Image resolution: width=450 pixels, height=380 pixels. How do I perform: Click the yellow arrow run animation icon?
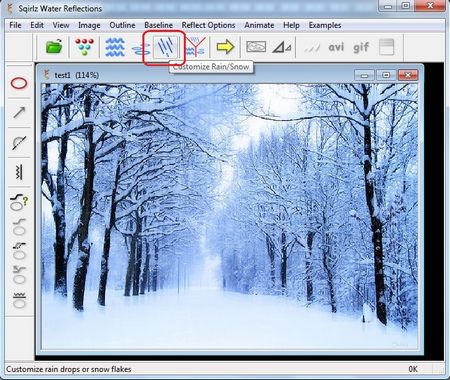[x=225, y=47]
